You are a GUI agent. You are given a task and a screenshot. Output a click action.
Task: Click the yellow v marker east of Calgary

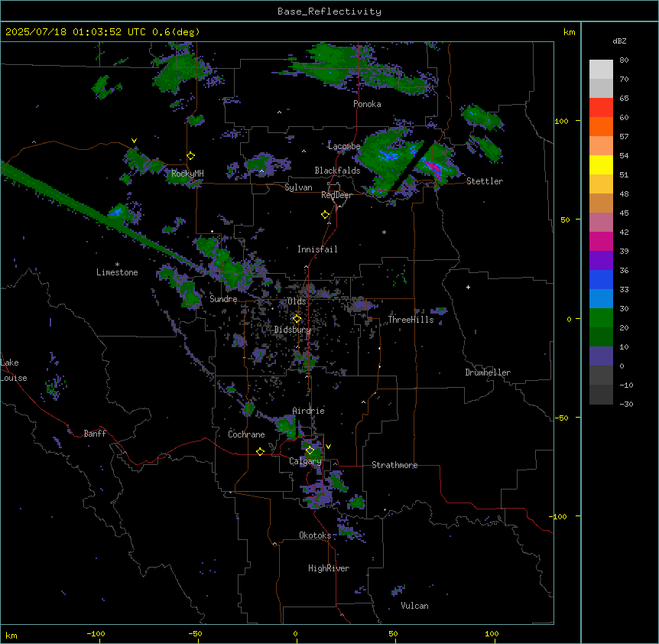click(328, 447)
